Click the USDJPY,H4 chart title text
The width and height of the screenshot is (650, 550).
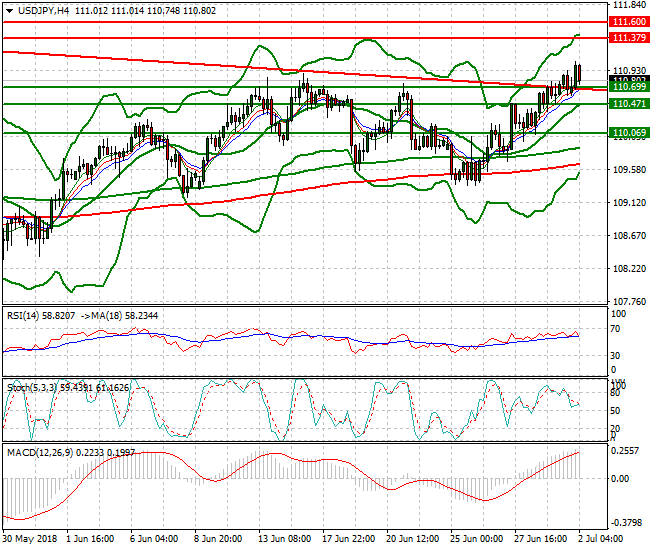(x=44, y=11)
